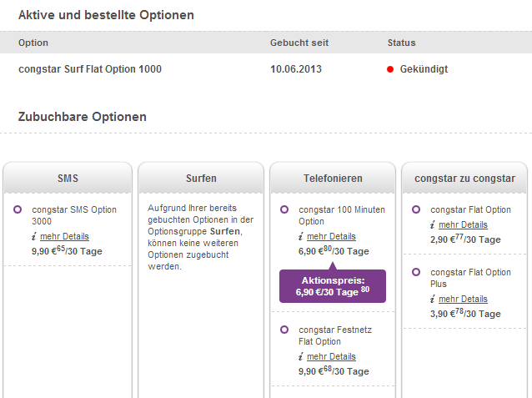Click the red Gekündigt status dot
The height and width of the screenshot is (398, 532).
(390, 69)
